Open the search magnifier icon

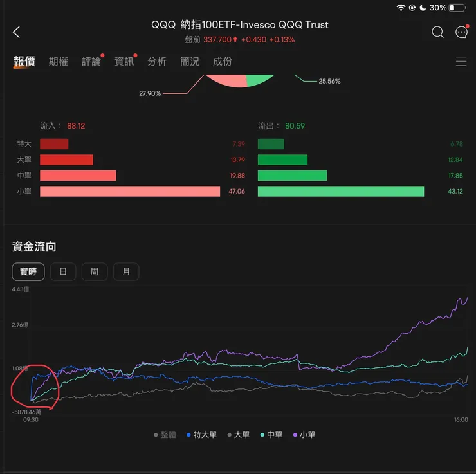coord(437,32)
